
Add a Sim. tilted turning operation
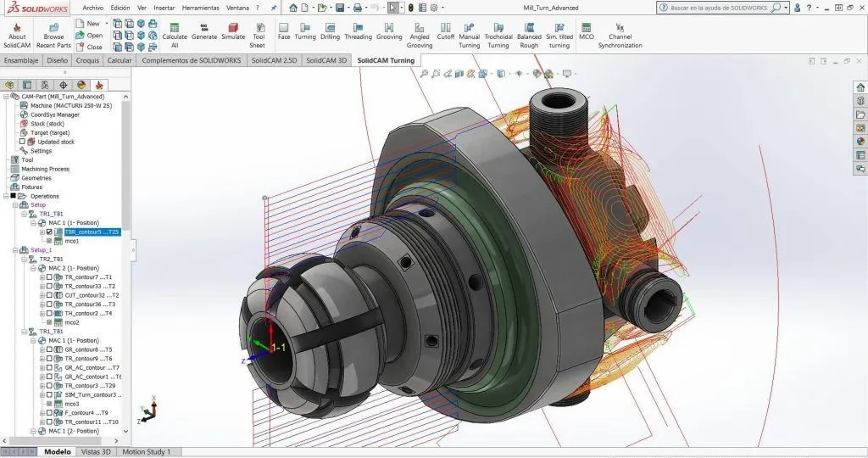coord(559,36)
